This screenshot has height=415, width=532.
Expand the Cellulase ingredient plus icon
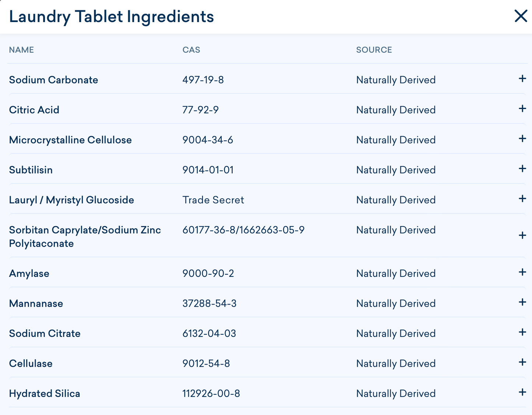pyautogui.click(x=522, y=362)
